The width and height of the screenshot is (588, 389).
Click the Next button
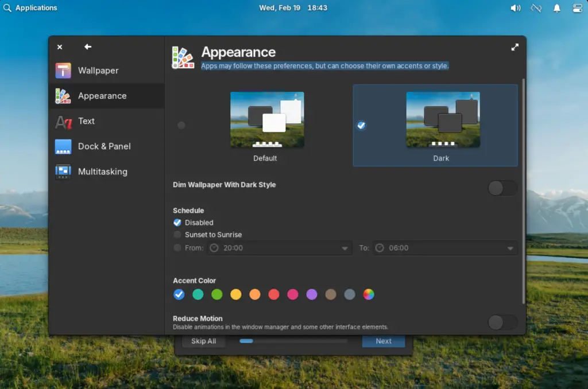tap(383, 341)
